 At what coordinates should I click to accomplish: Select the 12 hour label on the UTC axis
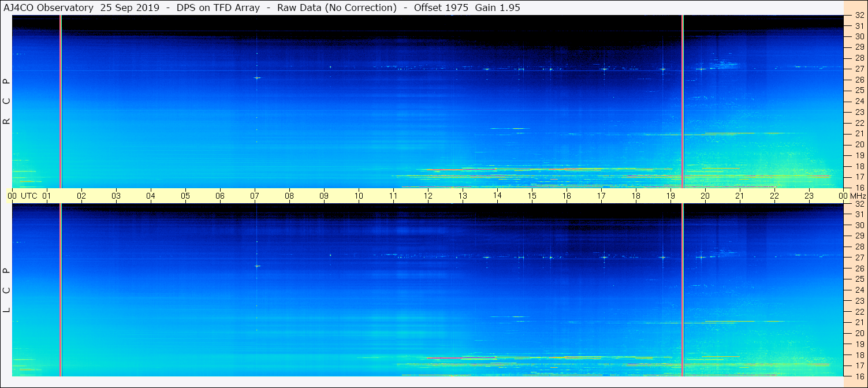point(428,196)
